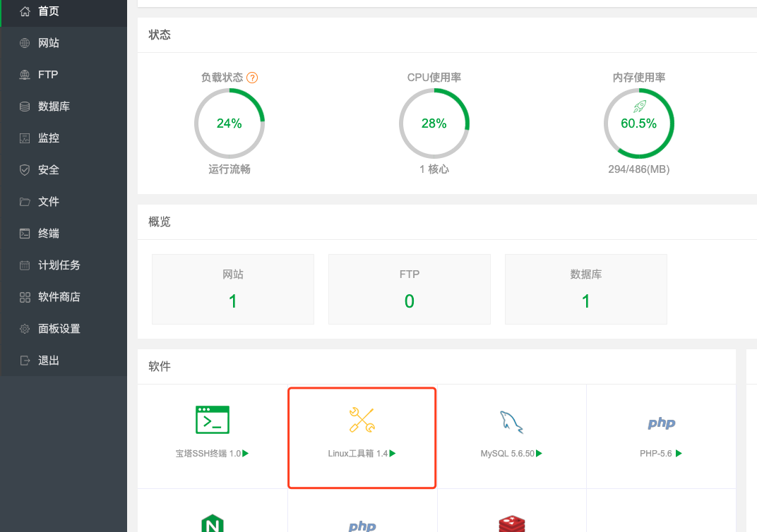Click the 内存使用率 60.5% gauge
The width and height of the screenshot is (757, 532).
[638, 123]
